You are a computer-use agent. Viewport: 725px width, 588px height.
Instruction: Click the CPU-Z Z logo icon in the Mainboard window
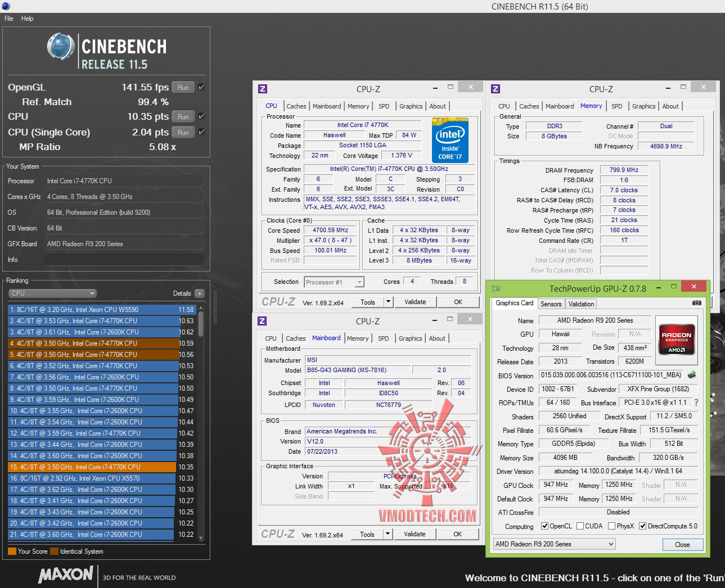coord(262,321)
